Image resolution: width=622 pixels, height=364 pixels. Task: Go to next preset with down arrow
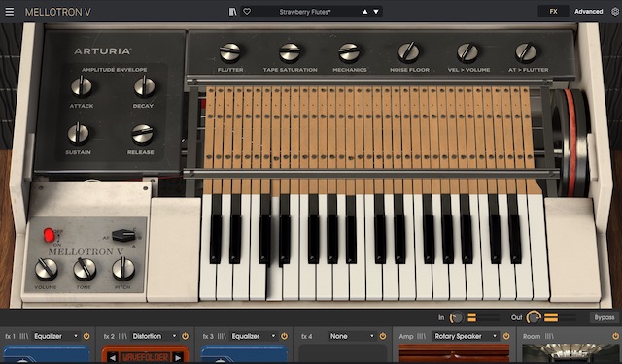(376, 12)
